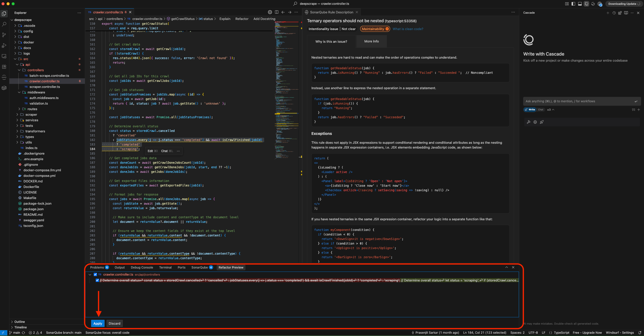The height and width of the screenshot is (336, 644).
Task: Apply the refactor changes
Action: 98,323
